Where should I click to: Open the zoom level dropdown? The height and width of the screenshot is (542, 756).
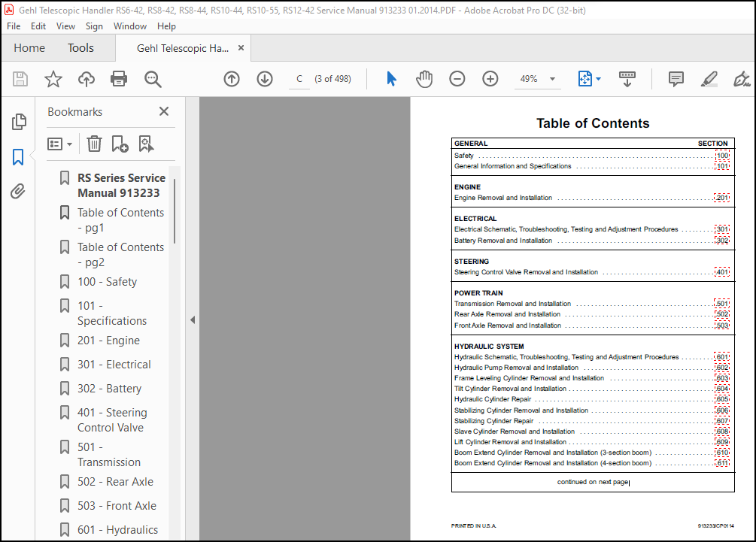click(x=553, y=78)
